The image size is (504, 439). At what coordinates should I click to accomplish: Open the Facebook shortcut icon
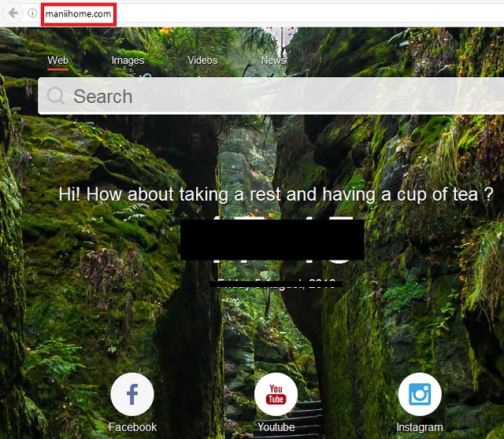(x=132, y=394)
